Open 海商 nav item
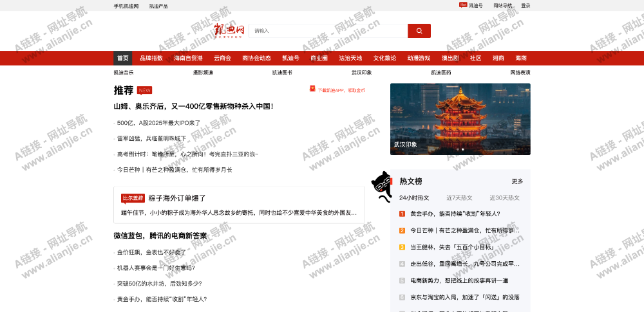This screenshot has height=312, width=644. click(x=521, y=59)
